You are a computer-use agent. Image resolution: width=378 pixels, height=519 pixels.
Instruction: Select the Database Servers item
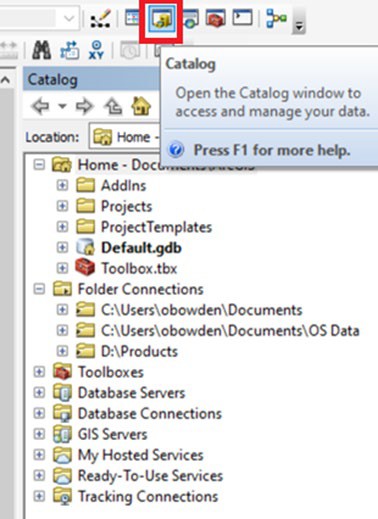(131, 393)
